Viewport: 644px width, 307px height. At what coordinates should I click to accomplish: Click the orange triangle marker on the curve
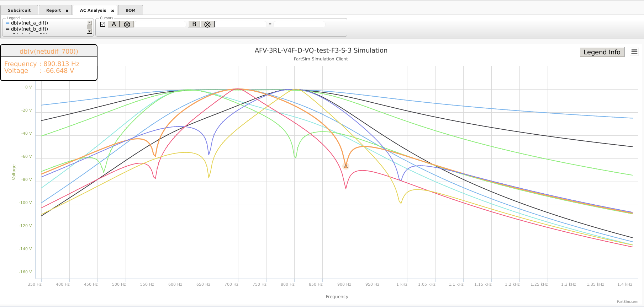345,166
